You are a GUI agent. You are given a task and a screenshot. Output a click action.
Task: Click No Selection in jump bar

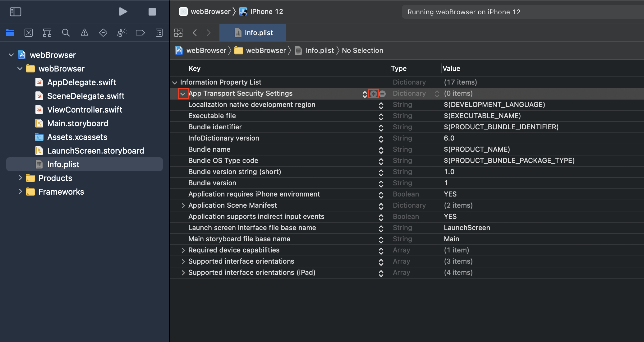tap(362, 50)
